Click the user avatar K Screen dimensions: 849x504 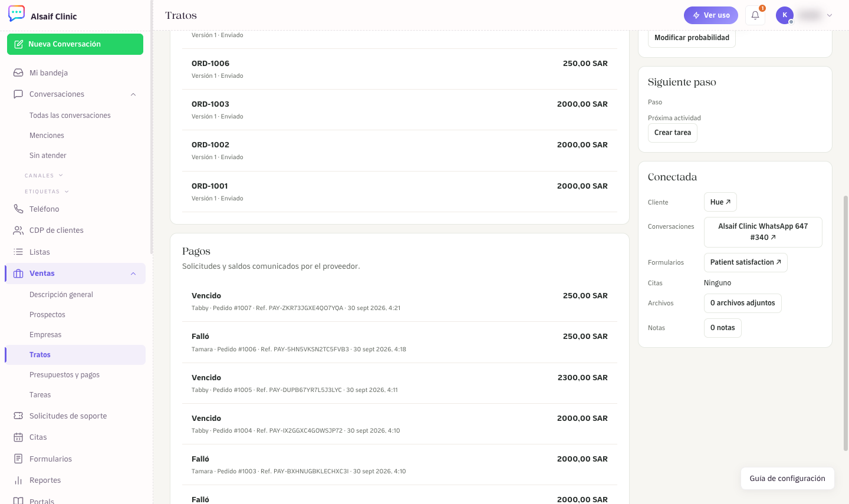pos(785,15)
